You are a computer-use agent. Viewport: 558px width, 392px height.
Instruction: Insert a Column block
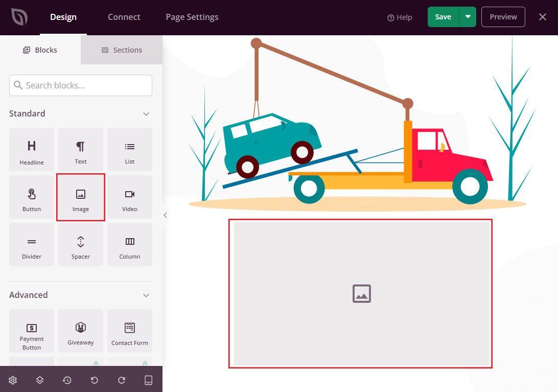130,245
